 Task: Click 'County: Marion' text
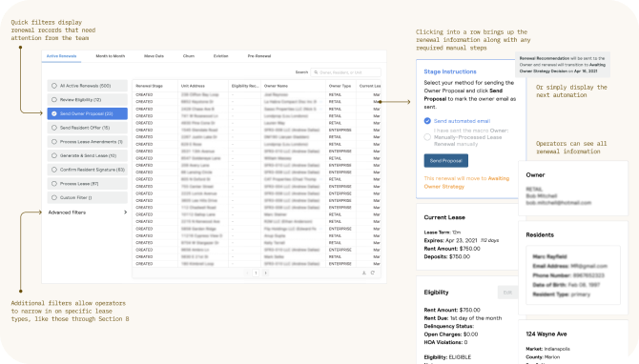point(543,357)
